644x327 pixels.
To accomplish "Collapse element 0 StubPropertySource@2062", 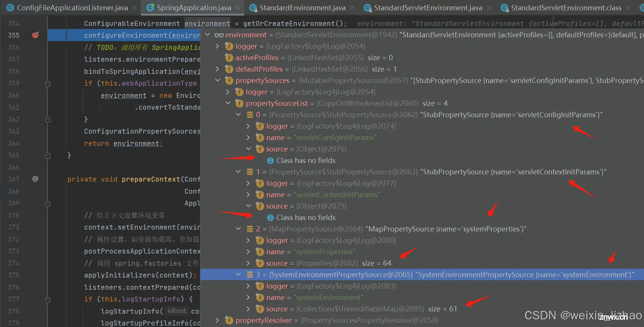I will [238, 115].
